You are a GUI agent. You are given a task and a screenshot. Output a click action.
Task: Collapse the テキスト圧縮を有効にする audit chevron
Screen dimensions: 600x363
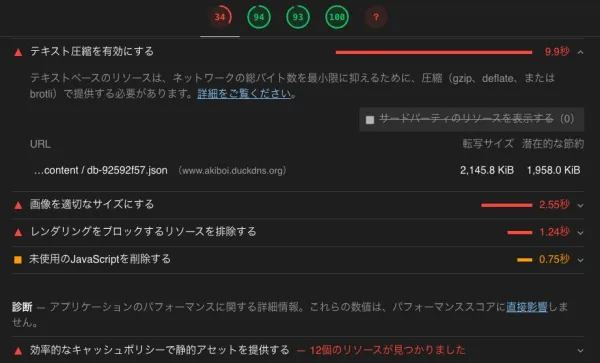click(x=580, y=52)
